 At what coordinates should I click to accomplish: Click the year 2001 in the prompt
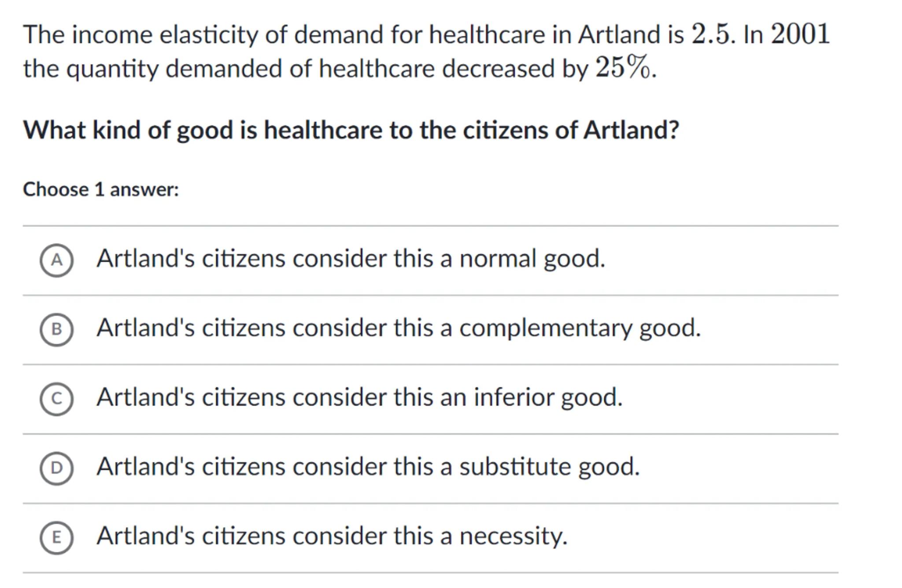click(800, 34)
